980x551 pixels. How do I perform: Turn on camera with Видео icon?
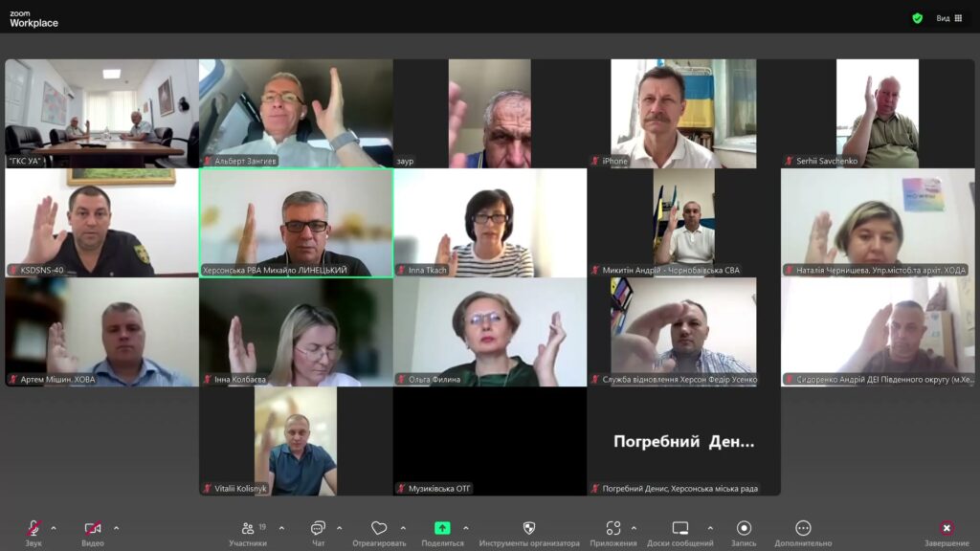coord(93,528)
